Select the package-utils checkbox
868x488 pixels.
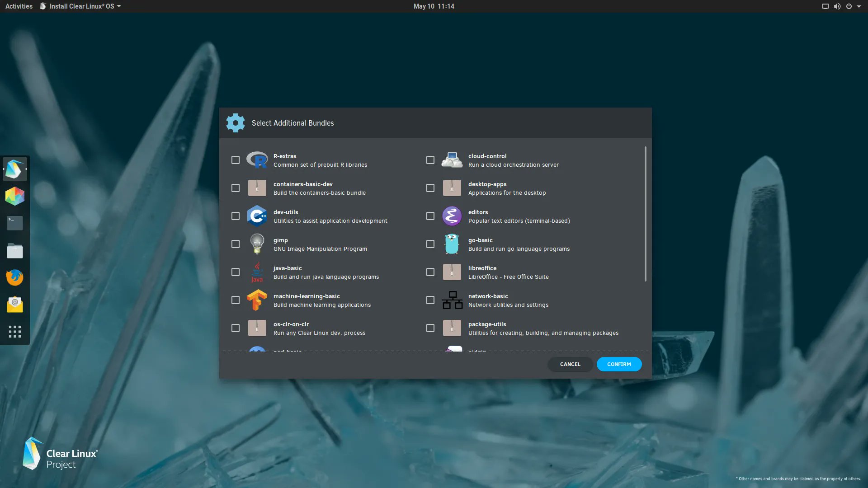[x=430, y=328]
